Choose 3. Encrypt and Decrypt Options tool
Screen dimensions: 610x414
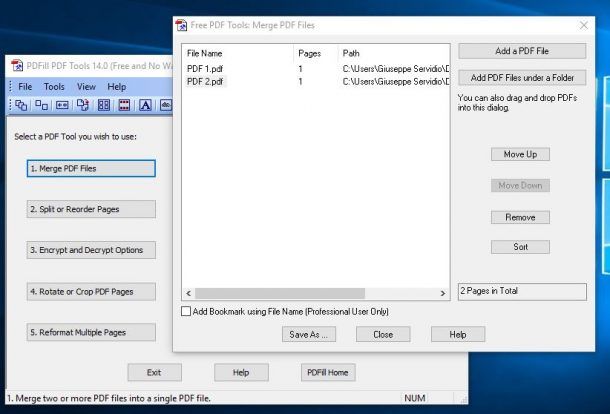(91, 250)
